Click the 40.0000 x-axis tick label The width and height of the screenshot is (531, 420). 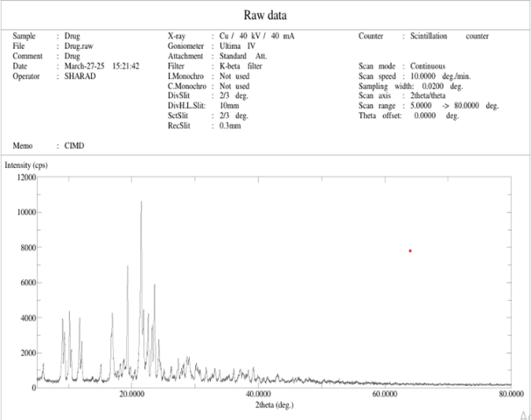pos(258,395)
